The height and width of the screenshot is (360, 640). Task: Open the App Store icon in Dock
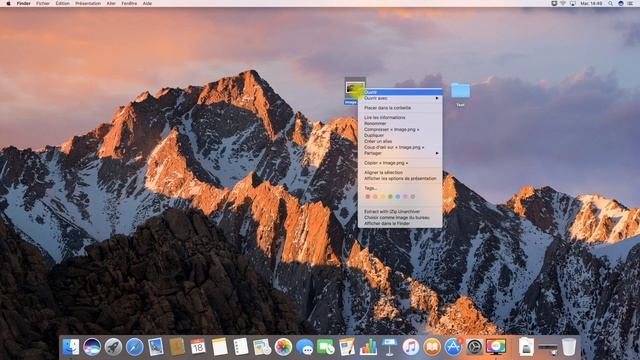pyautogui.click(x=453, y=347)
